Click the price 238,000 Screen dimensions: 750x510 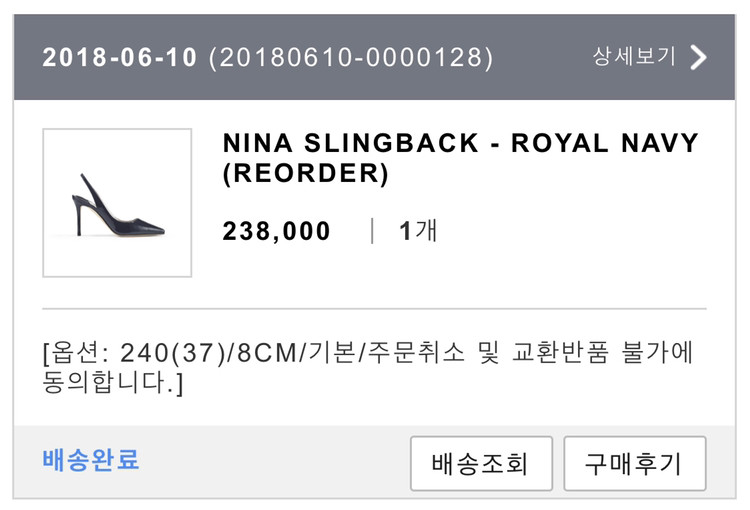[276, 232]
